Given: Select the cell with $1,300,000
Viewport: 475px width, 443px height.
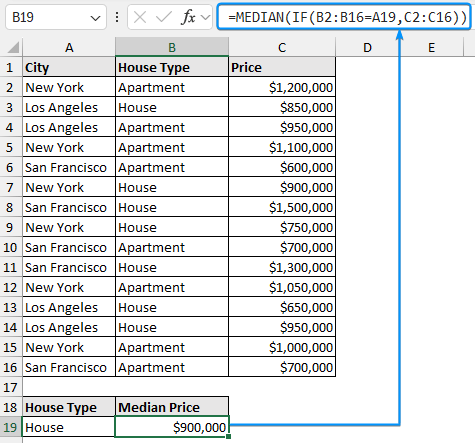Looking at the screenshot, I should point(282,267).
